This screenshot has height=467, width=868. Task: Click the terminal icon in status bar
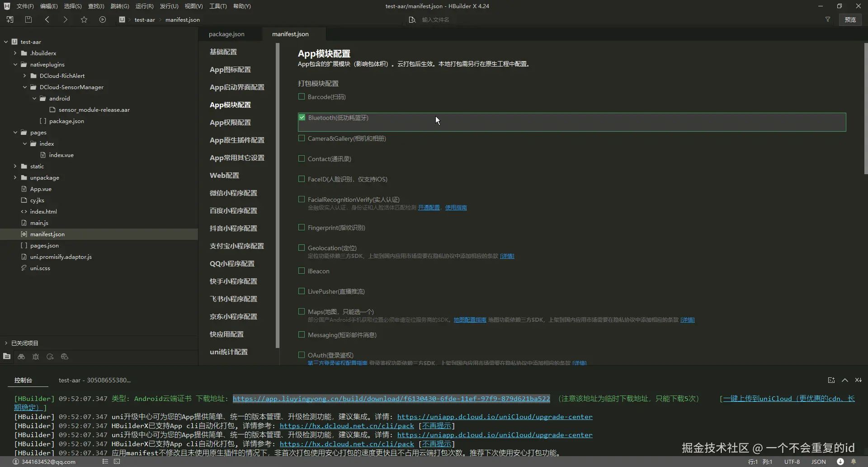pos(117,462)
